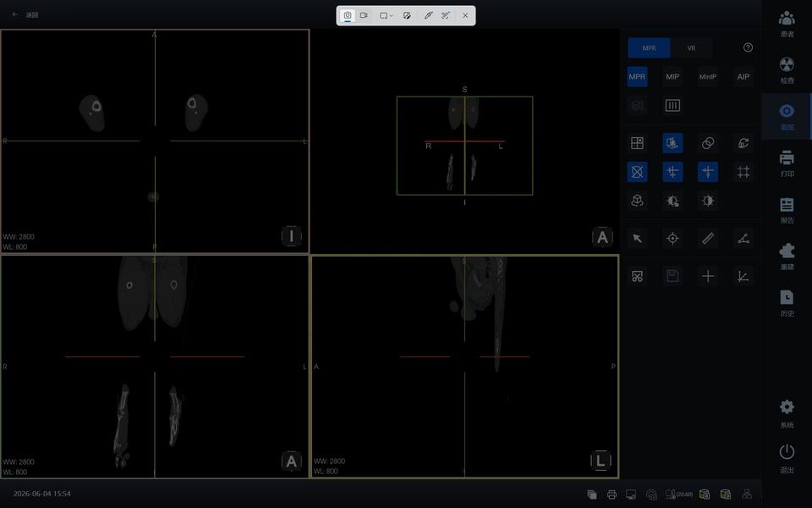
Task: Select AIP rendering mode
Action: (x=743, y=77)
